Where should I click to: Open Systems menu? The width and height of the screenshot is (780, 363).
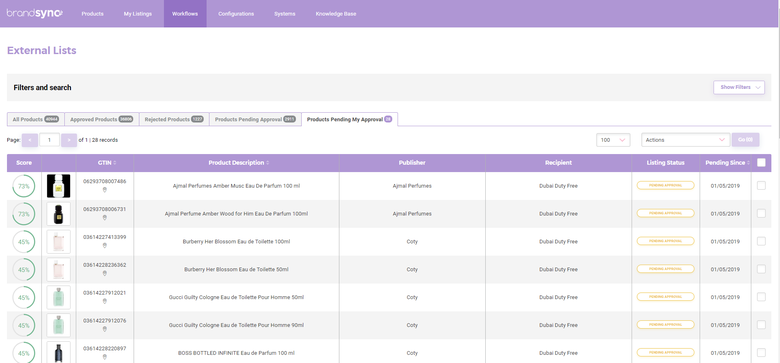[x=285, y=14]
